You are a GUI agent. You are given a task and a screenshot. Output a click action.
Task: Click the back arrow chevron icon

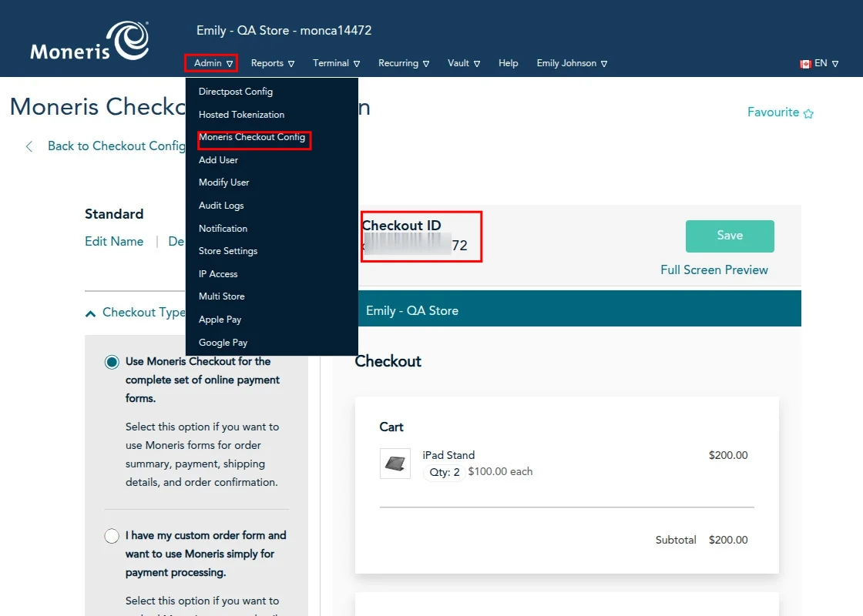pyautogui.click(x=29, y=146)
